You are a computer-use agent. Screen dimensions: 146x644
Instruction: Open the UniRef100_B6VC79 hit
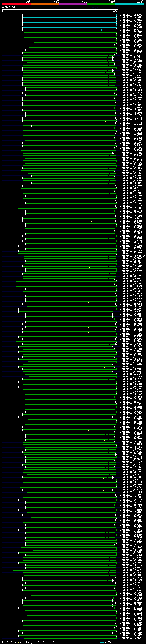click(131, 30)
